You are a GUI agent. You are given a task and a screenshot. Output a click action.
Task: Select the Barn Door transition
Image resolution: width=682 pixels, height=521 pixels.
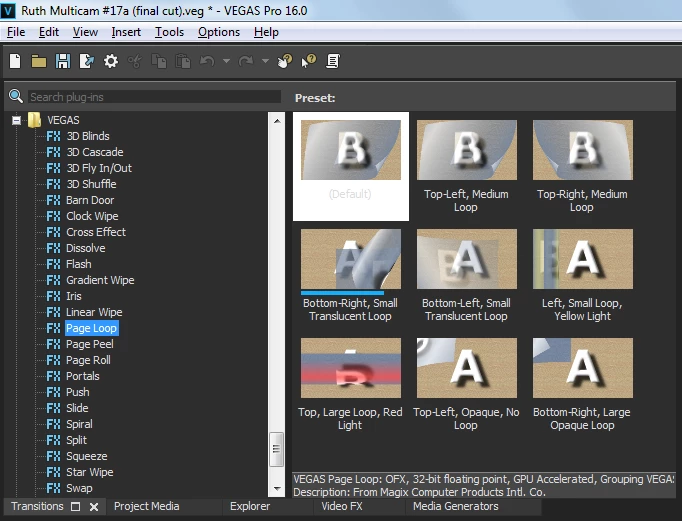tap(90, 200)
